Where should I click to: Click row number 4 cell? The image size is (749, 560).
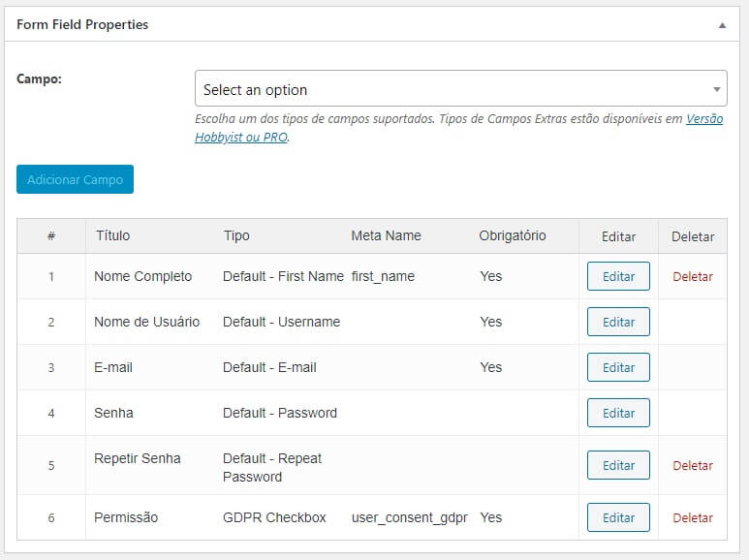click(x=51, y=413)
